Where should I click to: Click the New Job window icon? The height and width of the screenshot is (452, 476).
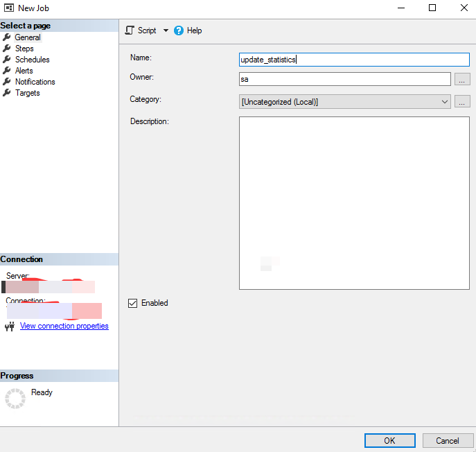coord(9,8)
